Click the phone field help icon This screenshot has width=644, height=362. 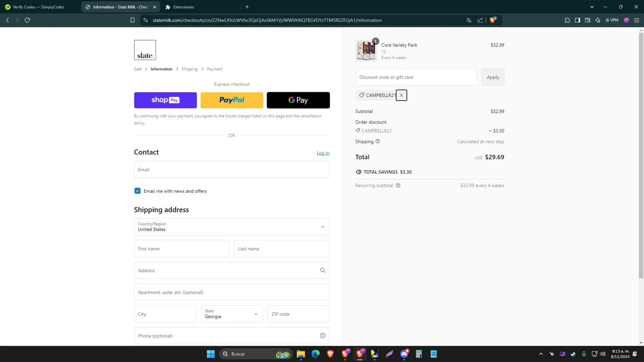(322, 335)
